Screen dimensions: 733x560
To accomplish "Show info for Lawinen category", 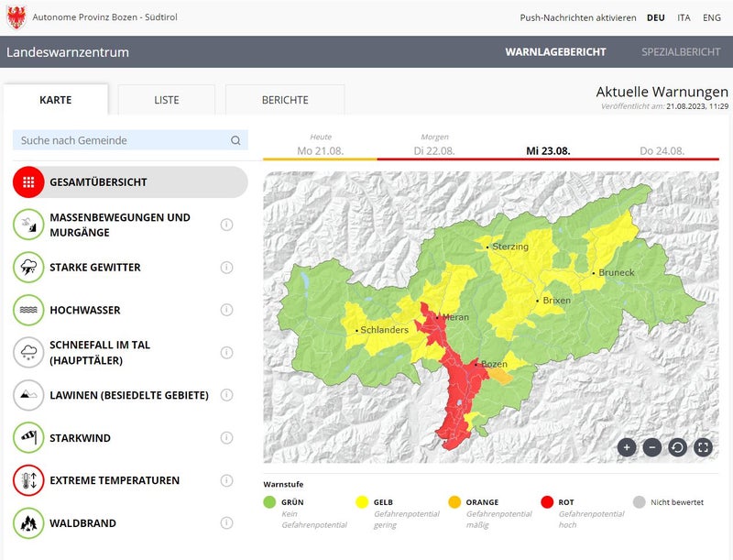I will [227, 395].
